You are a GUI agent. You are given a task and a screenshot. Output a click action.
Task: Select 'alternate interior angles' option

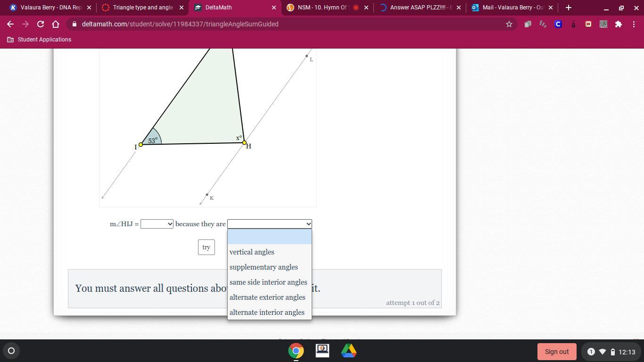[267, 312]
